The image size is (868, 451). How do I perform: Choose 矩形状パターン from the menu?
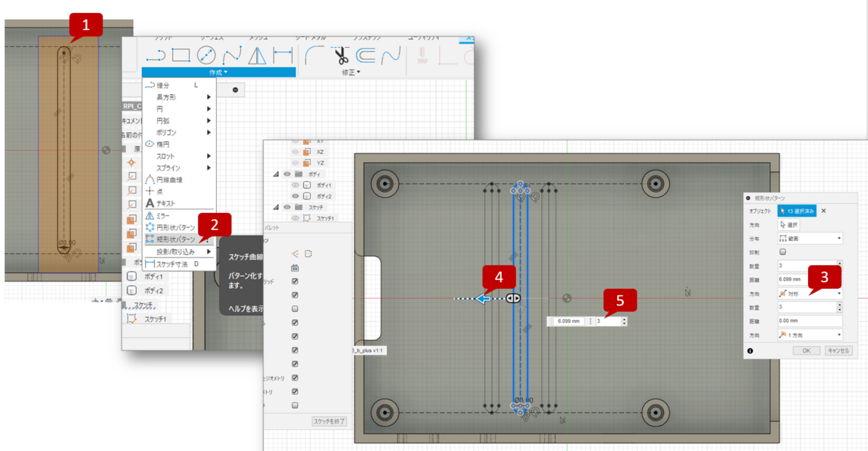(179, 239)
